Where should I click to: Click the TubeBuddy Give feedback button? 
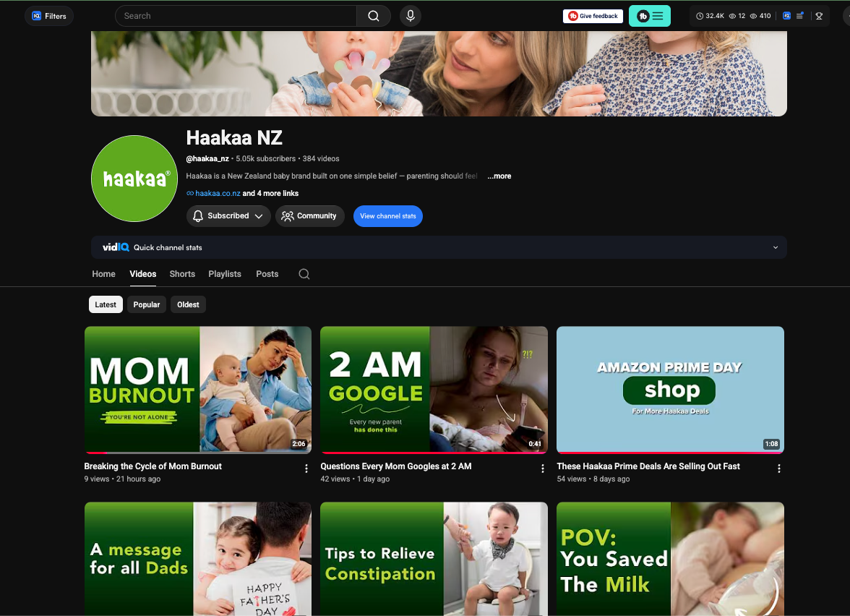point(593,16)
